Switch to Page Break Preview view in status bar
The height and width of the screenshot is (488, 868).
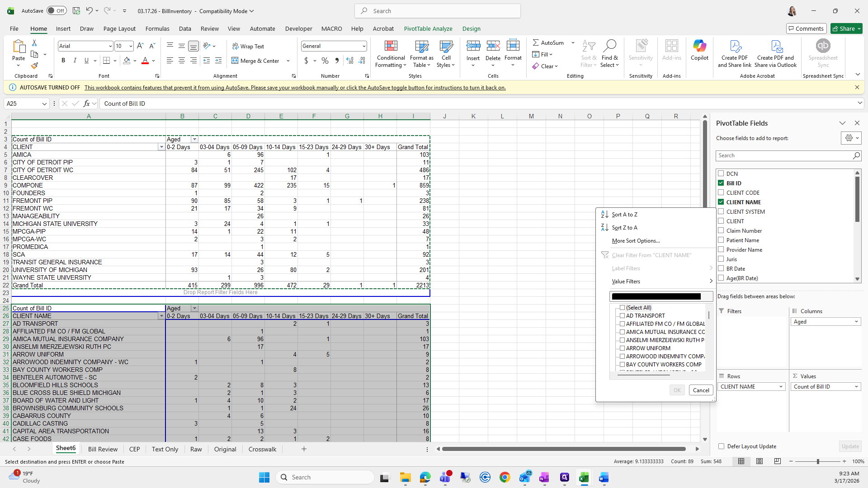(x=777, y=461)
